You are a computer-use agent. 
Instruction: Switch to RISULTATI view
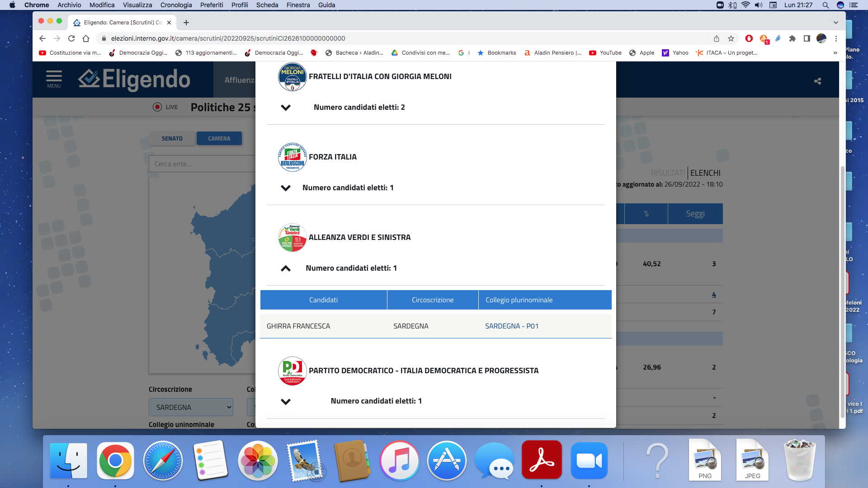(668, 173)
